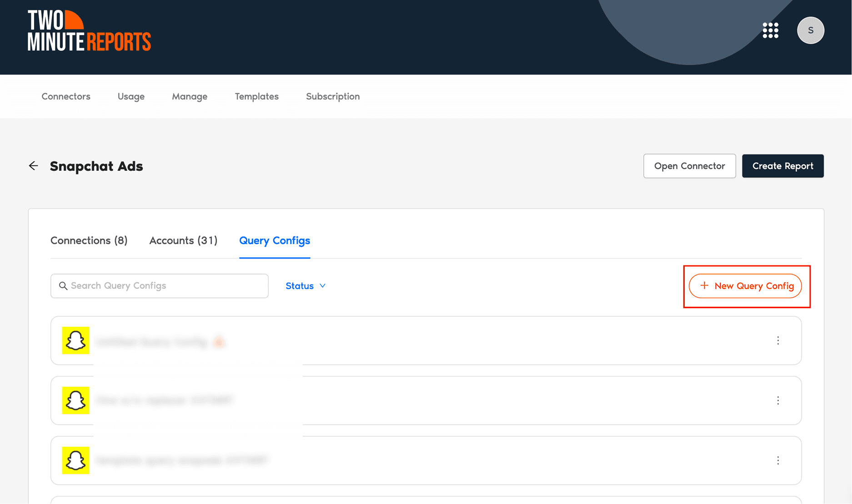Go to the Manage section
The height and width of the screenshot is (504, 852).
point(190,96)
